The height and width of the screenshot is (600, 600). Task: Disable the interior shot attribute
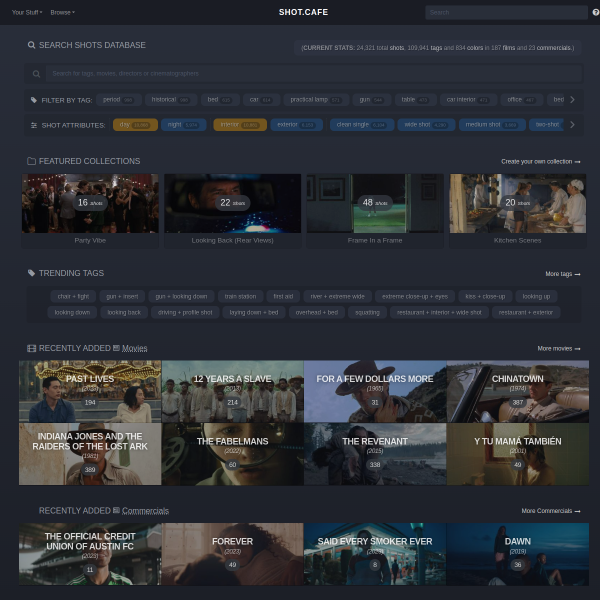click(x=240, y=125)
